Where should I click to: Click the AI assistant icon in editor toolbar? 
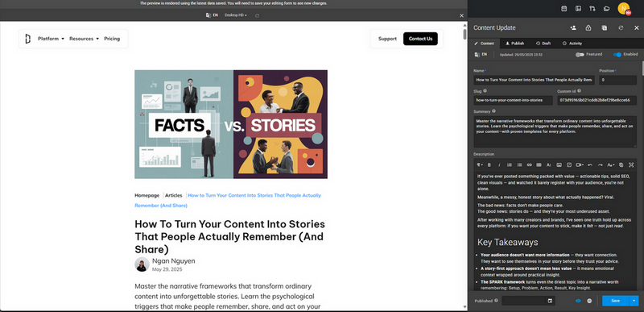[549, 164]
